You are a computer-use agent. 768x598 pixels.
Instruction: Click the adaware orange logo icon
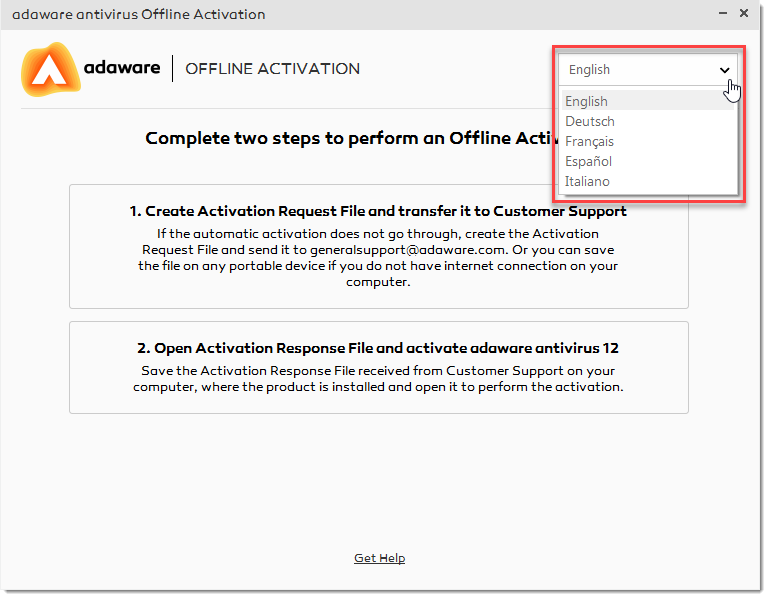pos(50,69)
